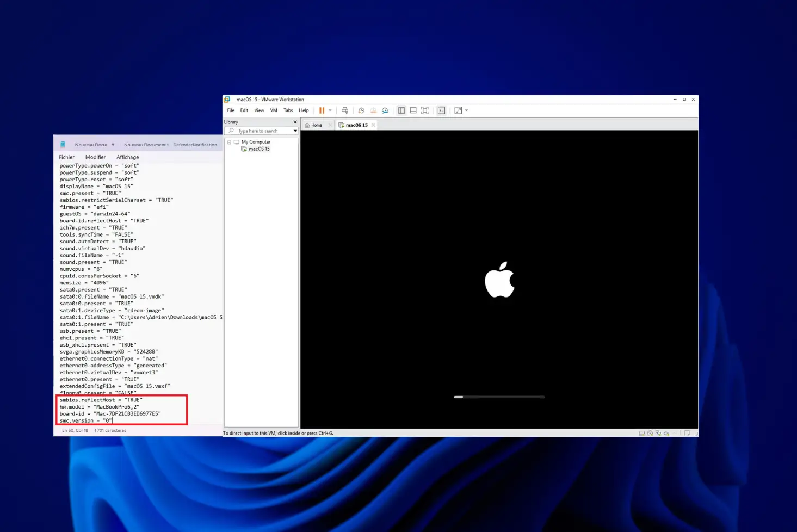The width and height of the screenshot is (797, 532).
Task: Minimize the VMware Workstation window
Action: click(675, 100)
